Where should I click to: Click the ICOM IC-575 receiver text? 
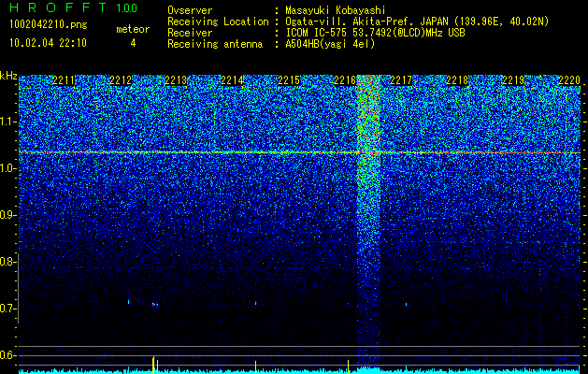point(375,33)
